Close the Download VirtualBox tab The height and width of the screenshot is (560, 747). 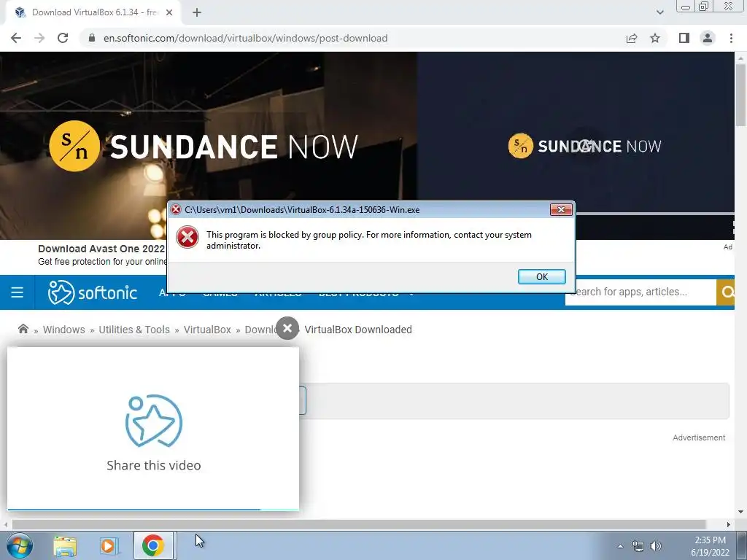[x=169, y=12]
